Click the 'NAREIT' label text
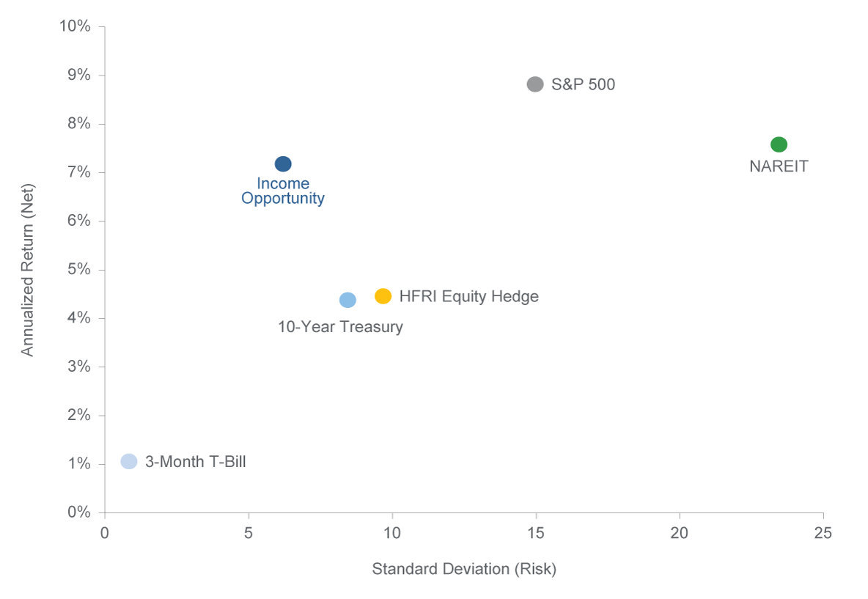This screenshot has height=599, width=868. pos(779,166)
